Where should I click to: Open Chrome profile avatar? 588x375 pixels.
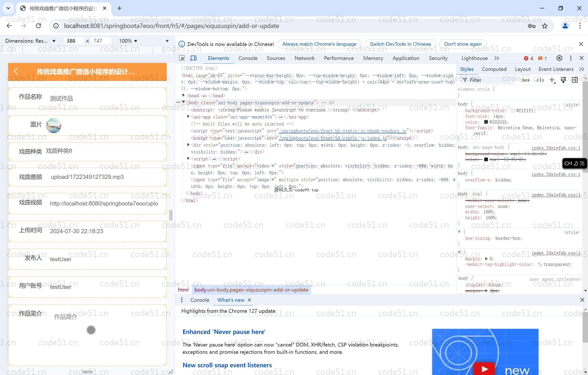pyautogui.click(x=565, y=26)
